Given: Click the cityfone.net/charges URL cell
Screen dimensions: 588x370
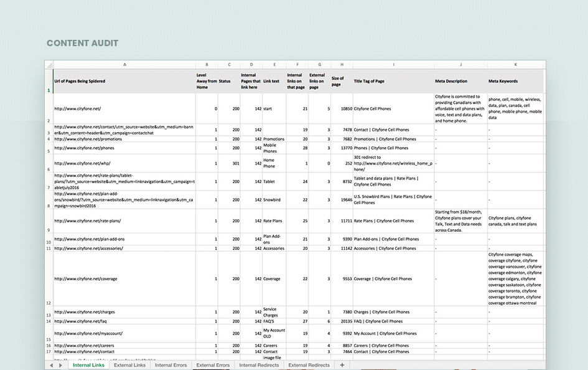Looking at the screenshot, I should (x=124, y=312).
